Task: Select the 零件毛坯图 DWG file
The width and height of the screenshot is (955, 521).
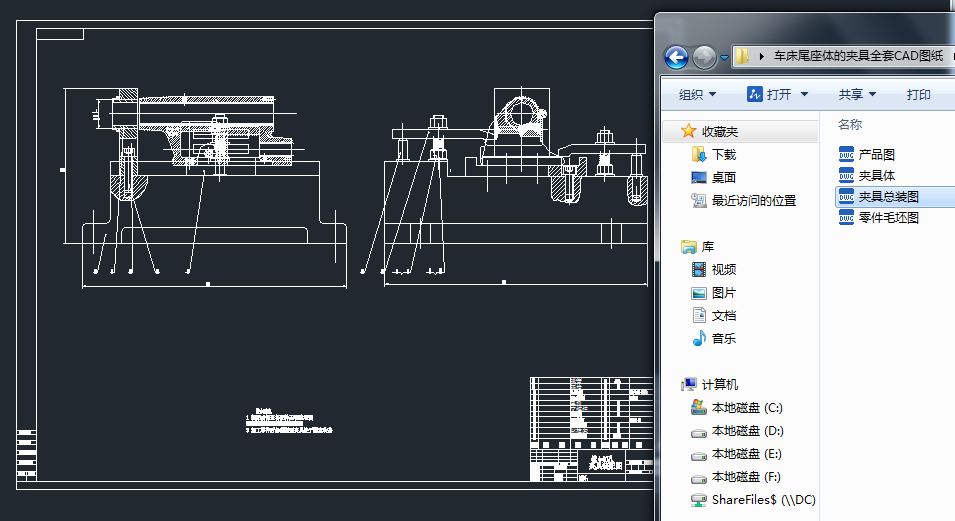Action: pos(888,217)
